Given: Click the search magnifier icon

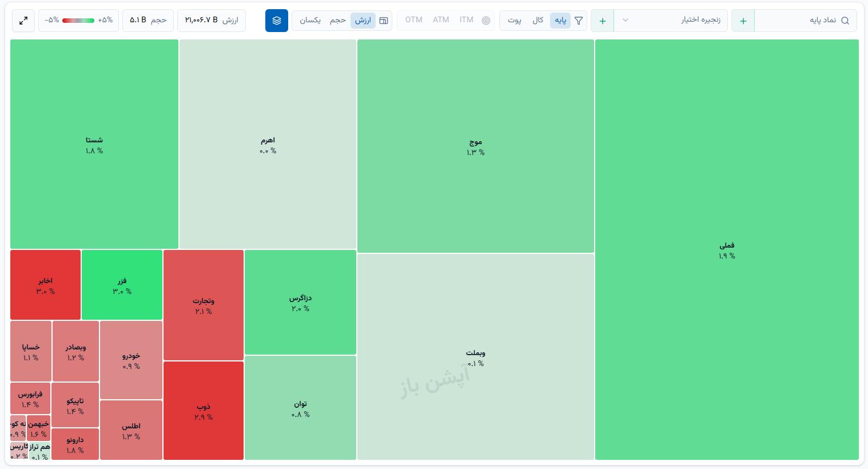Looking at the screenshot, I should [845, 21].
